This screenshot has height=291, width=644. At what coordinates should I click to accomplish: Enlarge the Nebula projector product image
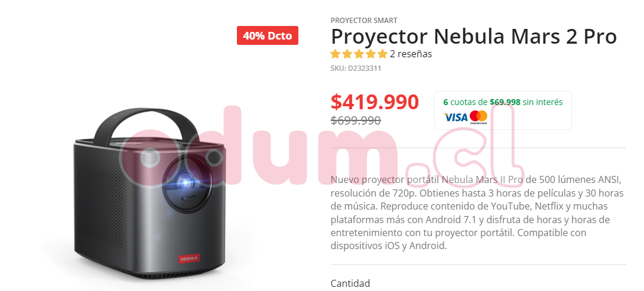click(x=150, y=194)
